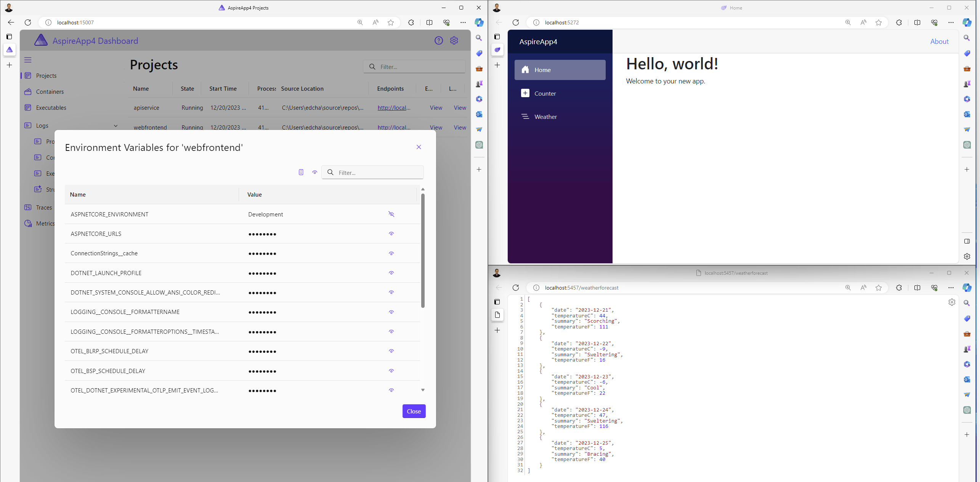
Task: Open Logs in the dashboard sidebar
Action: point(42,125)
